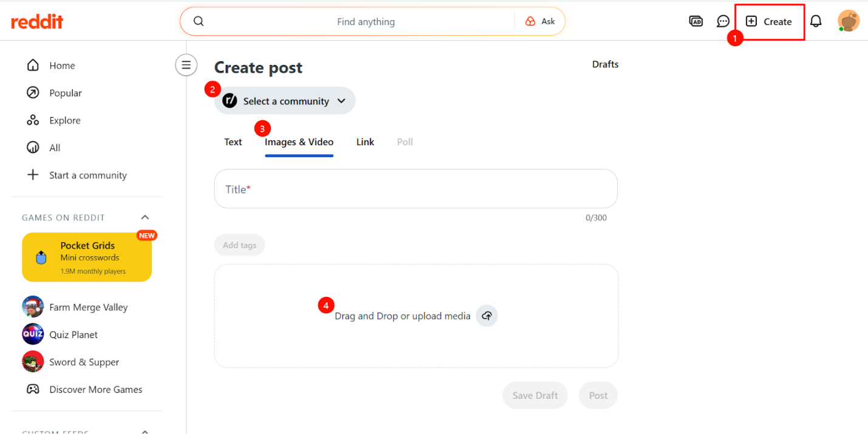
Task: Select the Images & Video tab
Action: click(299, 142)
